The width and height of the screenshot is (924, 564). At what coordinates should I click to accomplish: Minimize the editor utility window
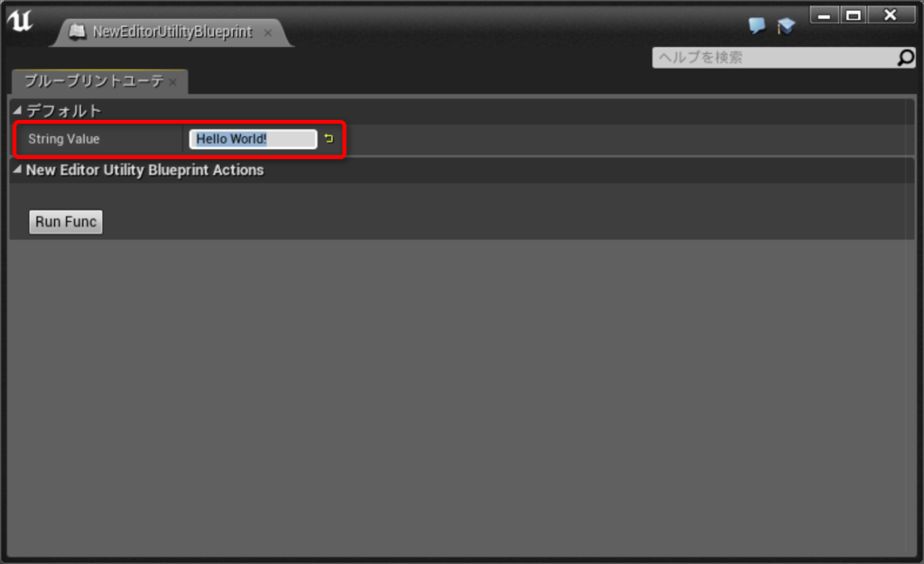coord(824,14)
